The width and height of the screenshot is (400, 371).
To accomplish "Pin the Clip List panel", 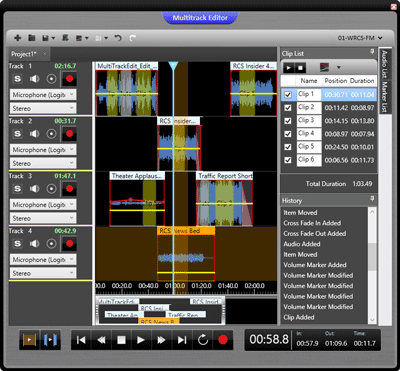I will (x=372, y=52).
